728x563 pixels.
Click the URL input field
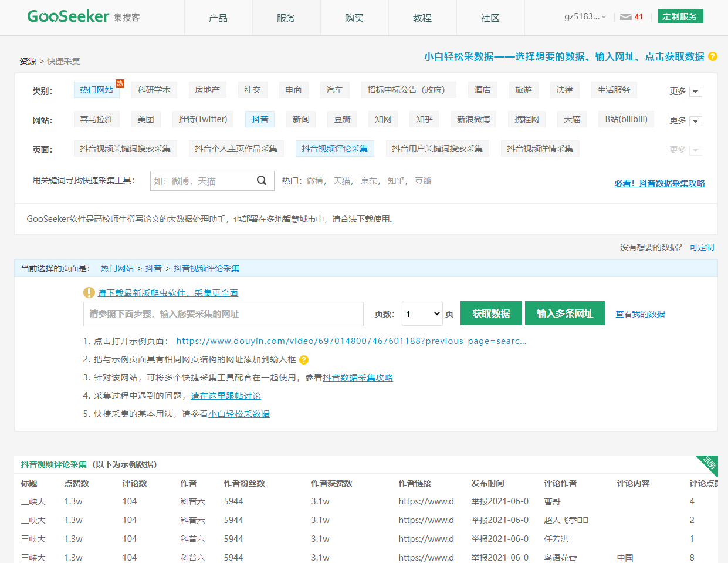pos(224,314)
